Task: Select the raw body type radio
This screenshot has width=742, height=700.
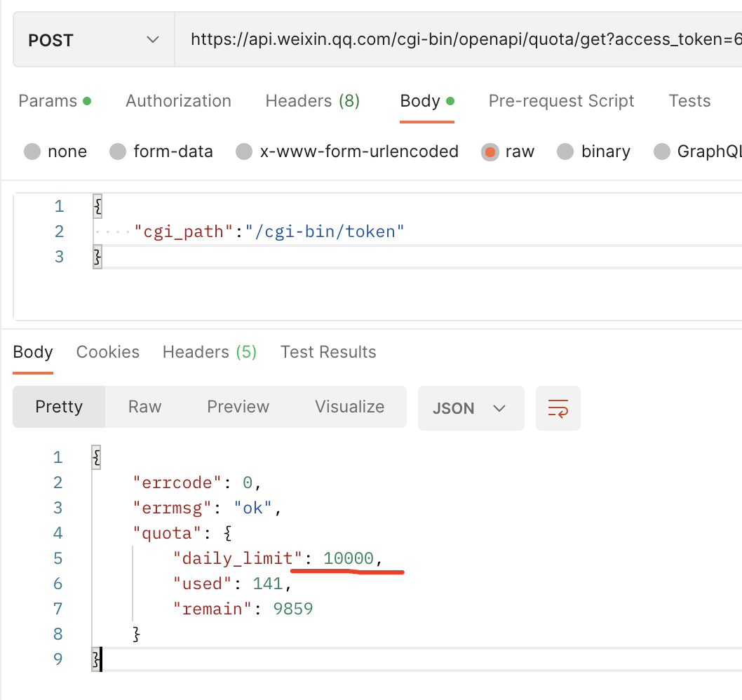Action: [490, 152]
